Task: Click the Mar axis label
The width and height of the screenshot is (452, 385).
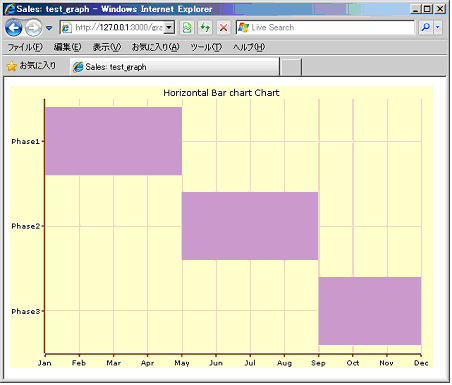Action: pos(113,363)
